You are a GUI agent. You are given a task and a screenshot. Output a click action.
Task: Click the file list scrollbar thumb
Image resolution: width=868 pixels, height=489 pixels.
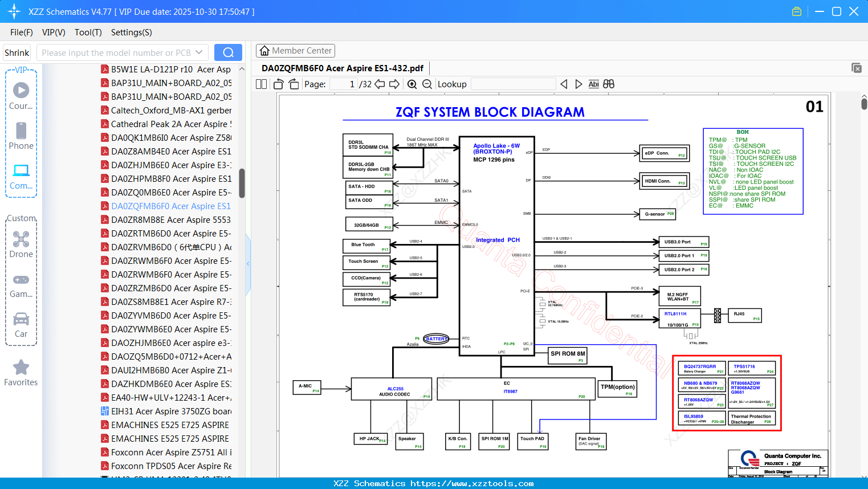click(x=242, y=183)
